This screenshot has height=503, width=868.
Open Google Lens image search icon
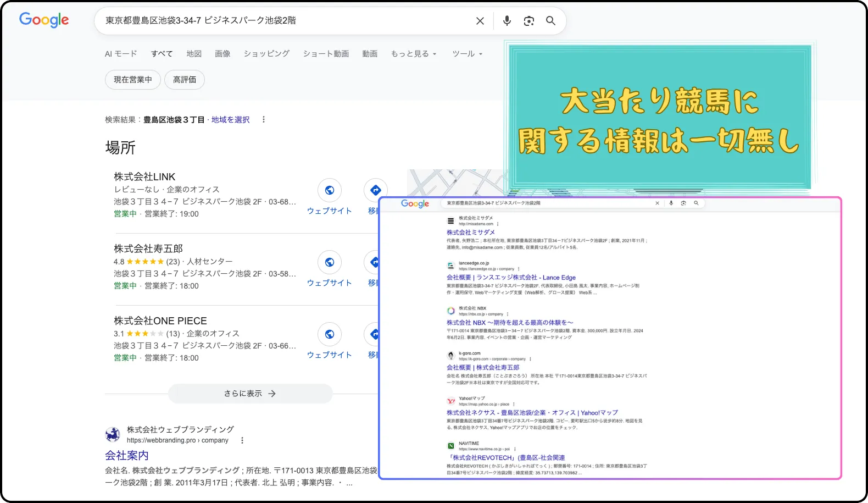pyautogui.click(x=528, y=21)
